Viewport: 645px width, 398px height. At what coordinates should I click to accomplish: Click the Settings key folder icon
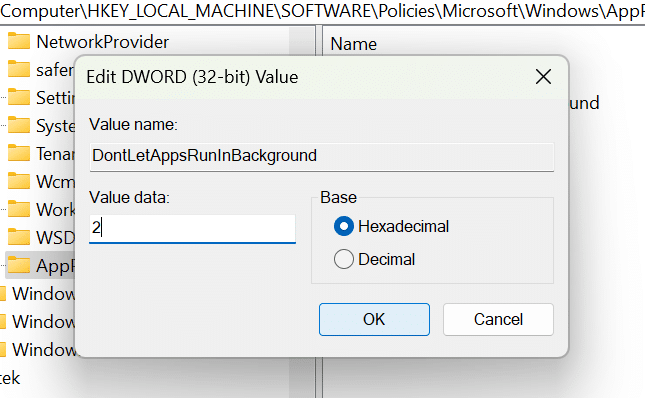pyautogui.click(x=19, y=97)
